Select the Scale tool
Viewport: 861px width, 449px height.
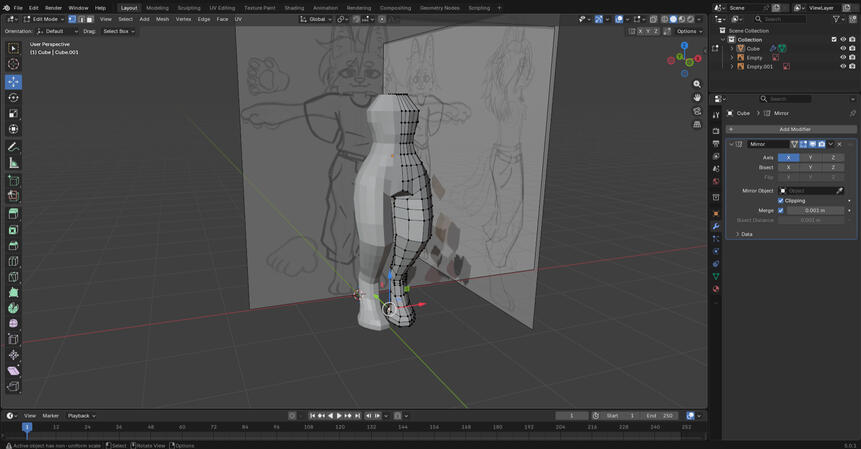click(13, 113)
